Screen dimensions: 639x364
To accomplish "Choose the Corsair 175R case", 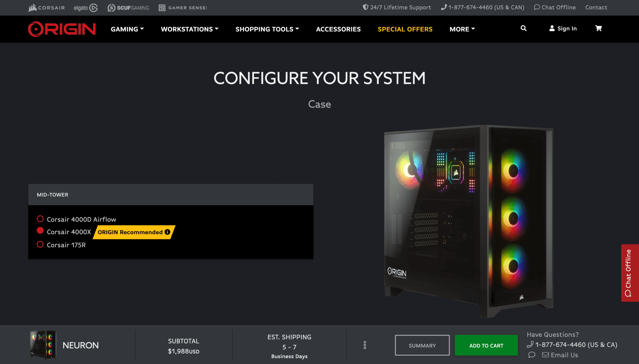I will pyautogui.click(x=40, y=244).
